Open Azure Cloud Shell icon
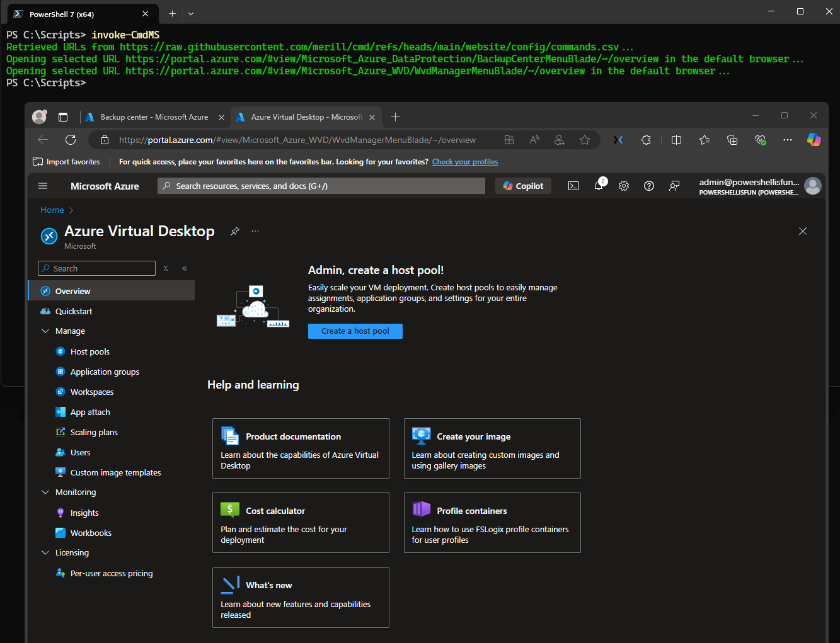This screenshot has width=840, height=643. tap(573, 186)
